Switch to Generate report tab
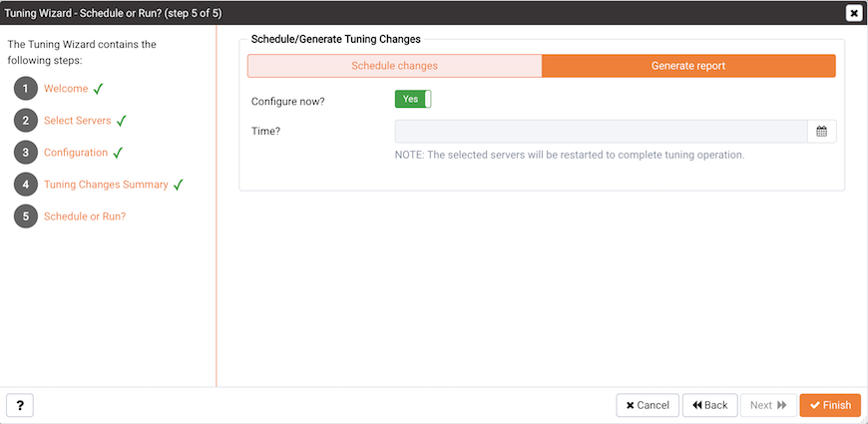 pyautogui.click(x=688, y=66)
